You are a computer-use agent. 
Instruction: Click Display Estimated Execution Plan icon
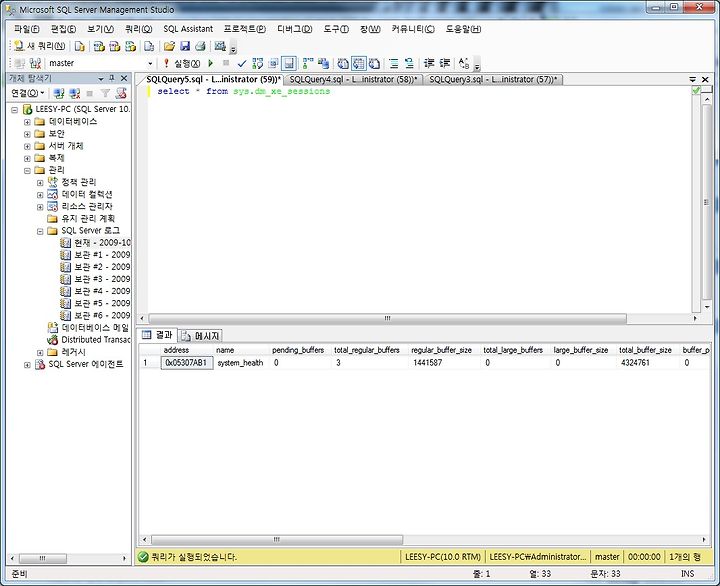coord(258,63)
